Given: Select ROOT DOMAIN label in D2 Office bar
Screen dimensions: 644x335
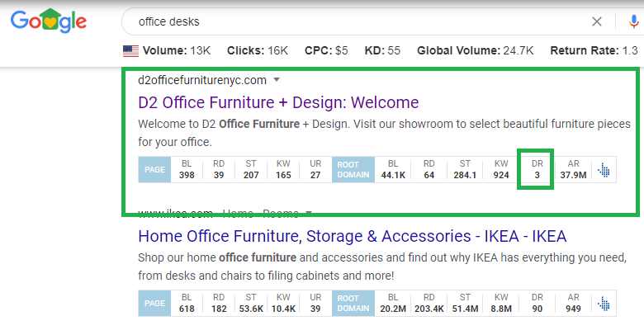Looking at the screenshot, I should click(x=353, y=169).
